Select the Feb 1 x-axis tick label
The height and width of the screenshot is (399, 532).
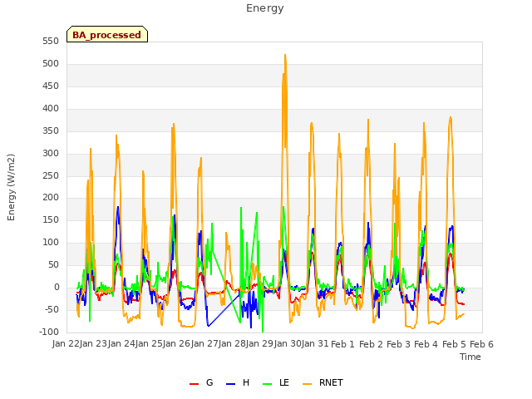tap(342, 344)
